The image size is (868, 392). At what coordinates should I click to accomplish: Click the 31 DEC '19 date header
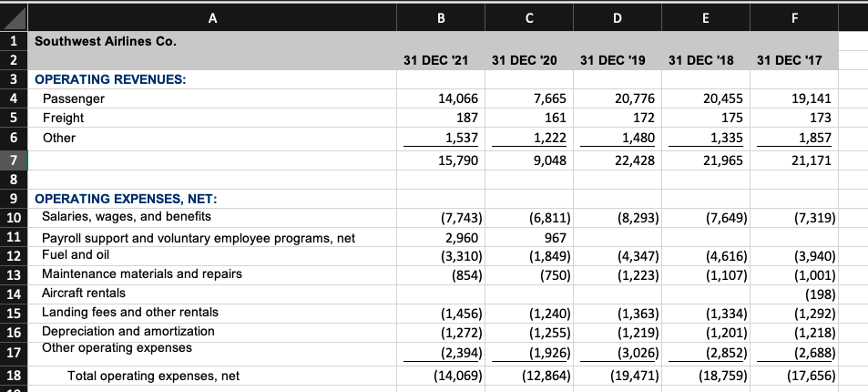[x=613, y=60]
